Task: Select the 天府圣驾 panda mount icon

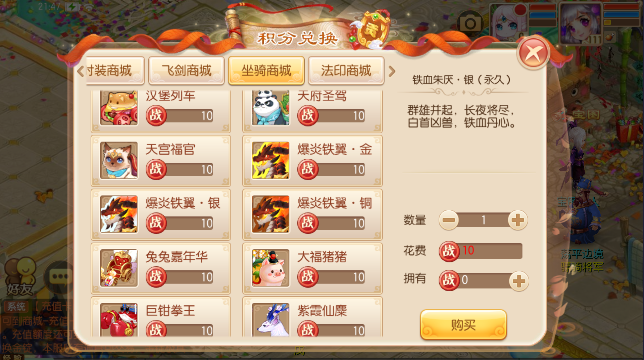Action: click(x=270, y=108)
